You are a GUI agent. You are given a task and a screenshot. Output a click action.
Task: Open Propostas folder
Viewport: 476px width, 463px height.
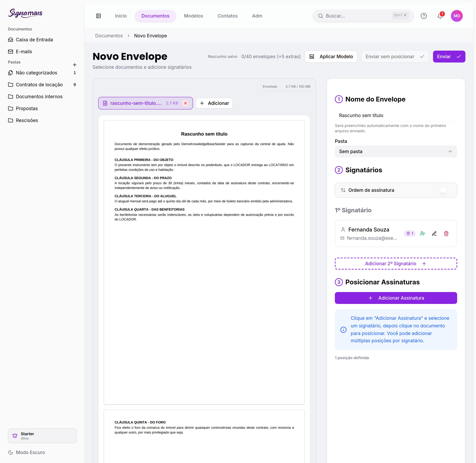coord(42,108)
